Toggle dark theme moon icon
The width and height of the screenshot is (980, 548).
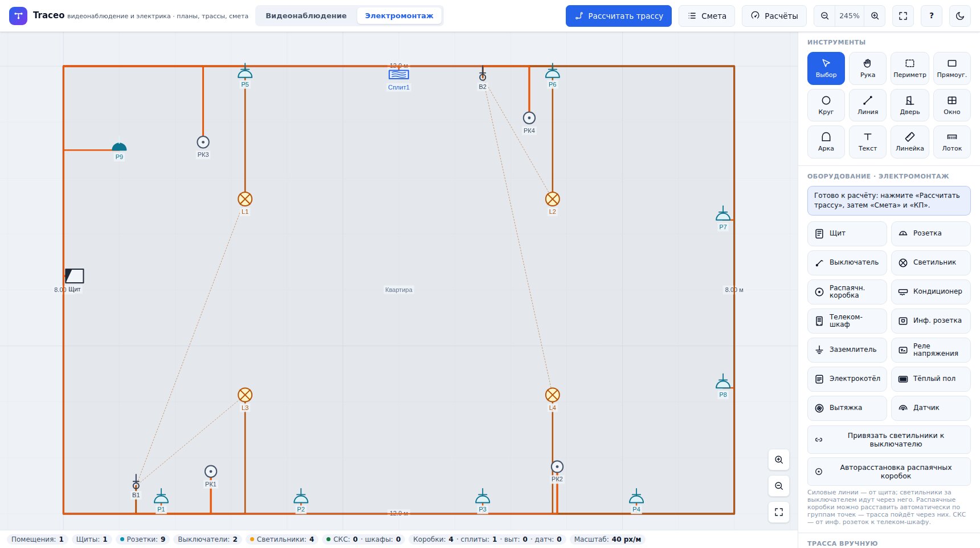(960, 16)
